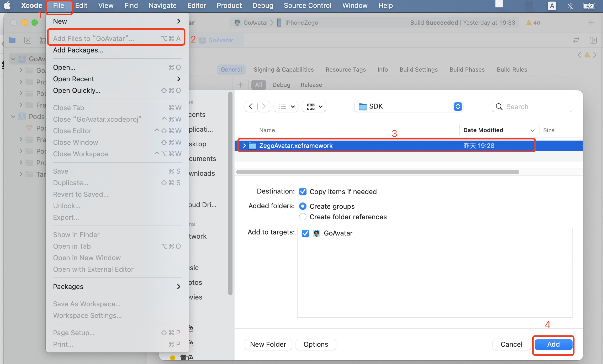Switch to Signing & Capabilities tab
This screenshot has height=364, width=603.
pyautogui.click(x=284, y=69)
